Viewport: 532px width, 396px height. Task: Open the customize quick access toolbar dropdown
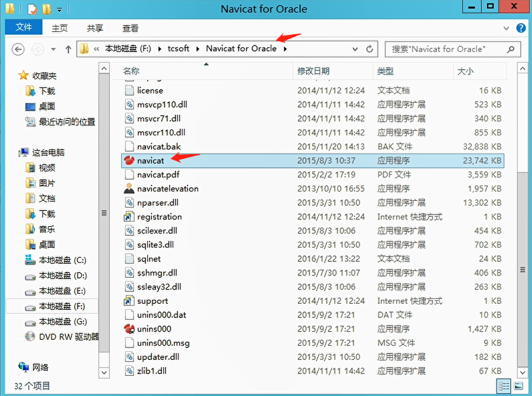59,10
